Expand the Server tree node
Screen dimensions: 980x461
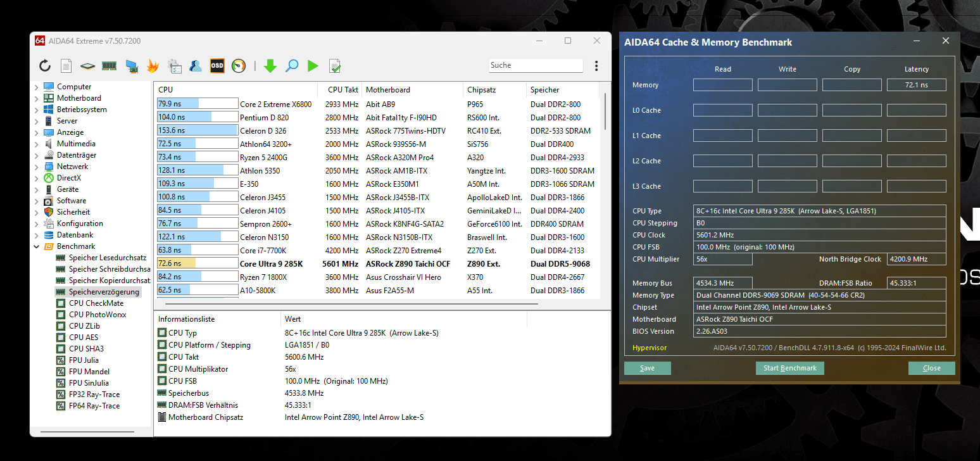click(x=36, y=121)
